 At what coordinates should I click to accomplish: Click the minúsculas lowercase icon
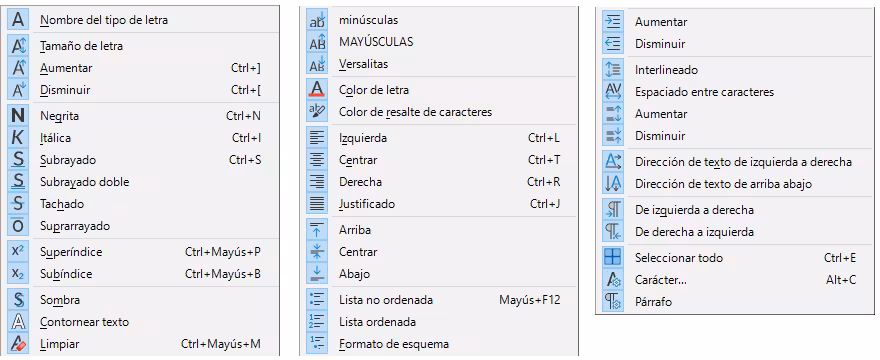click(x=317, y=20)
